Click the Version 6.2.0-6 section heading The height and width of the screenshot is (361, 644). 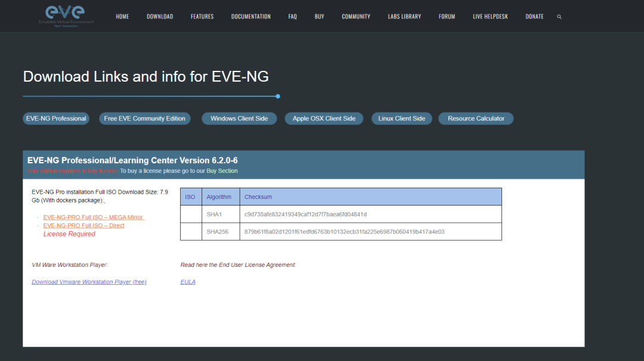coord(132,160)
